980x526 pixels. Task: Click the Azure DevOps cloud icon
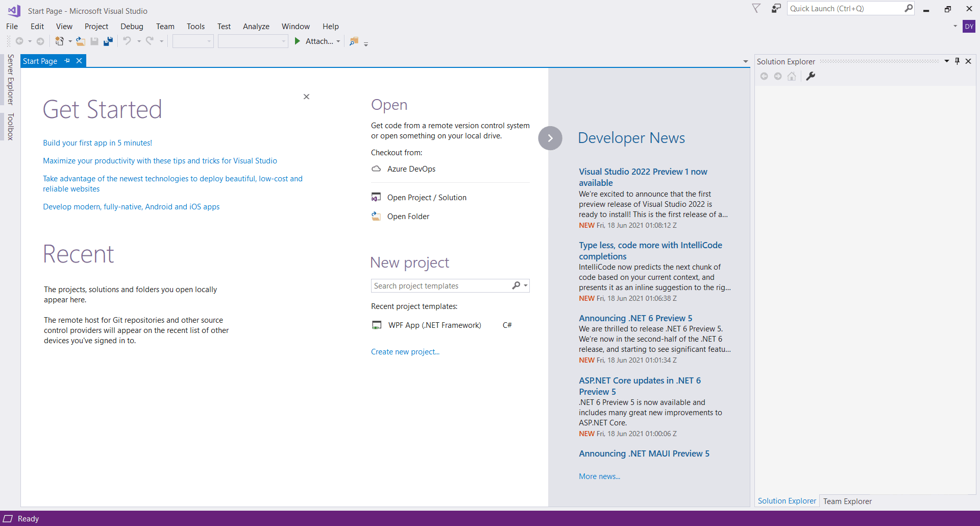tap(376, 169)
